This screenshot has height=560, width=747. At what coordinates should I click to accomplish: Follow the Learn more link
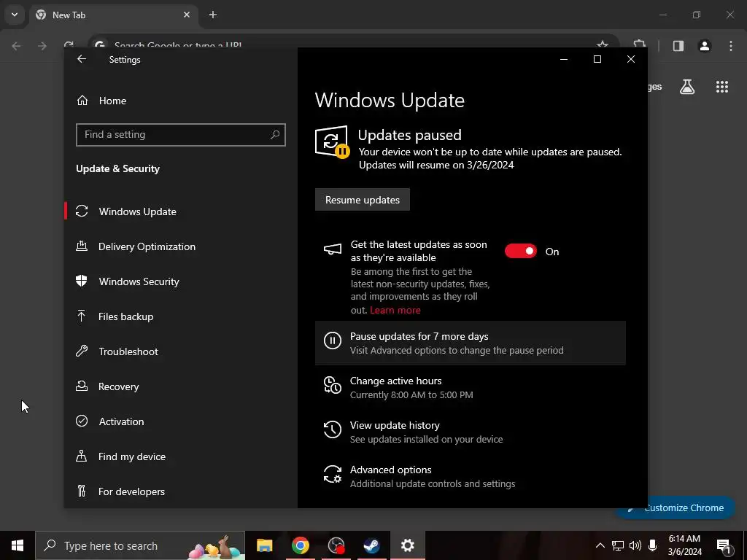tap(395, 311)
